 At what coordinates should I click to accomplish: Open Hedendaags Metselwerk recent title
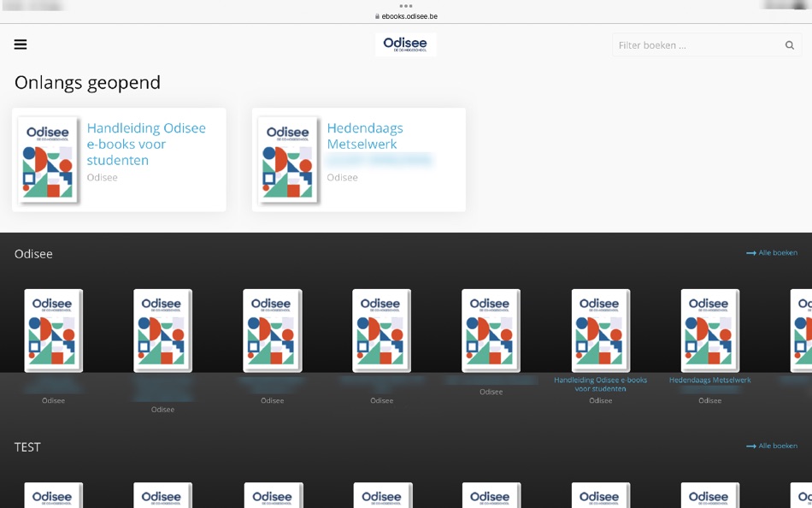coord(365,136)
